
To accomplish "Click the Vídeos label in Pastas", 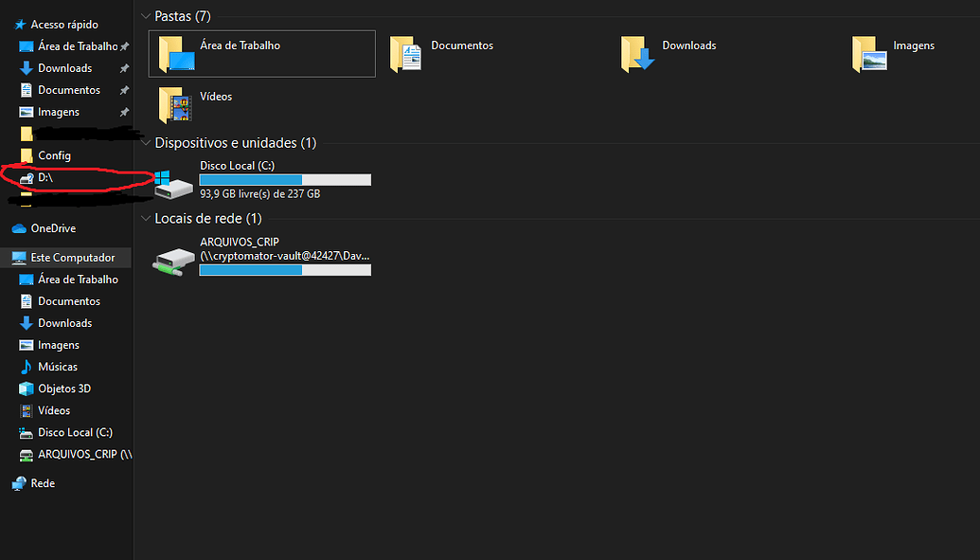I will click(x=216, y=97).
